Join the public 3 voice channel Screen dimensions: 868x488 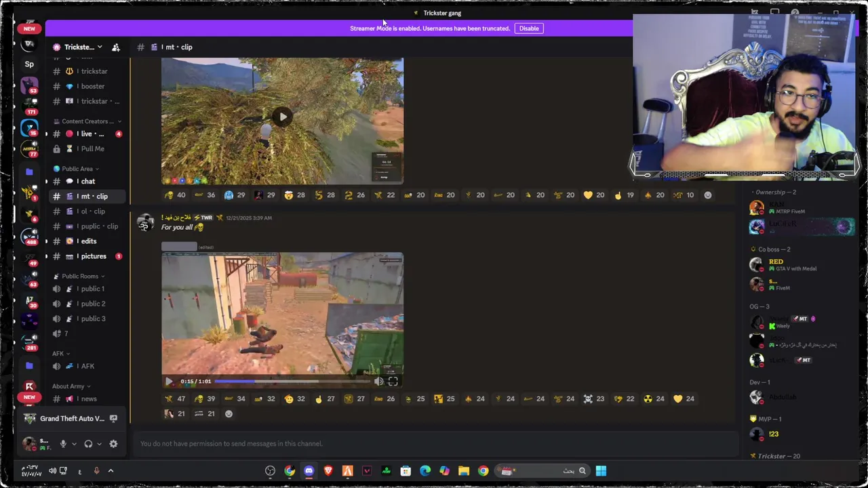coord(86,319)
